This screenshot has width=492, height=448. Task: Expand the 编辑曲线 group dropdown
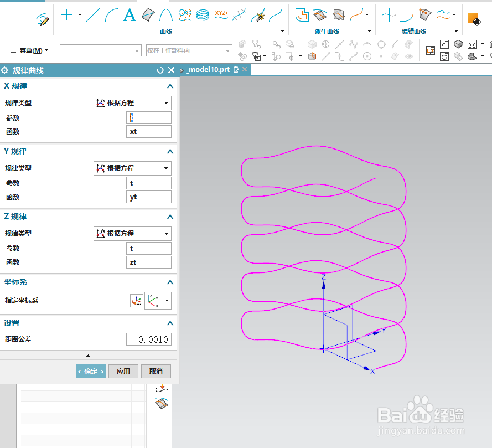pos(456,32)
